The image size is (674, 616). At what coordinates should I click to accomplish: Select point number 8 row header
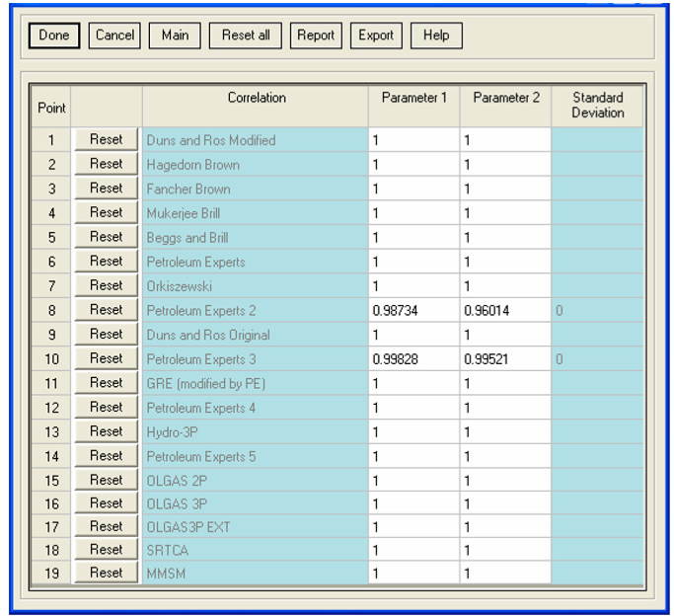[51, 310]
